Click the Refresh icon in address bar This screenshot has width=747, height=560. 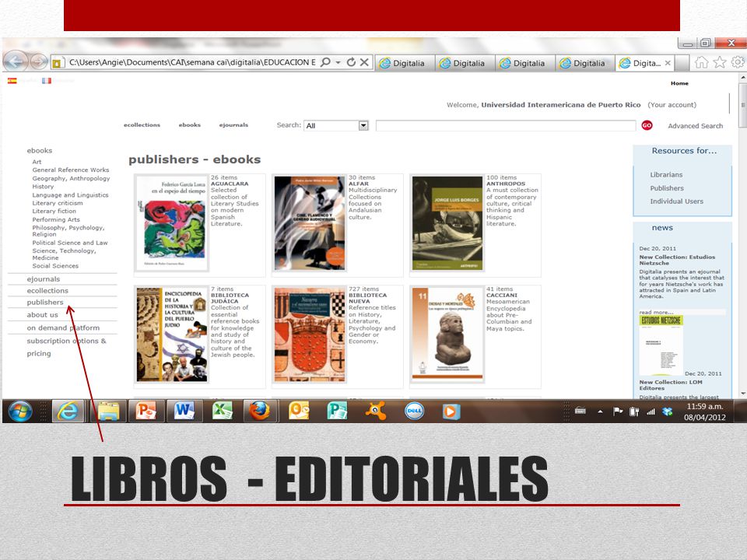[x=351, y=62]
